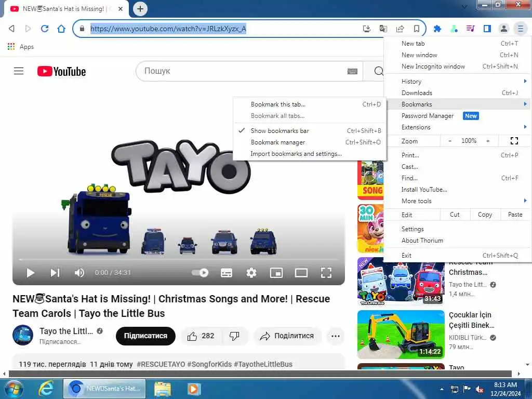The height and width of the screenshot is (399, 532).
Task: Open the Home page icon
Action: tap(61, 29)
